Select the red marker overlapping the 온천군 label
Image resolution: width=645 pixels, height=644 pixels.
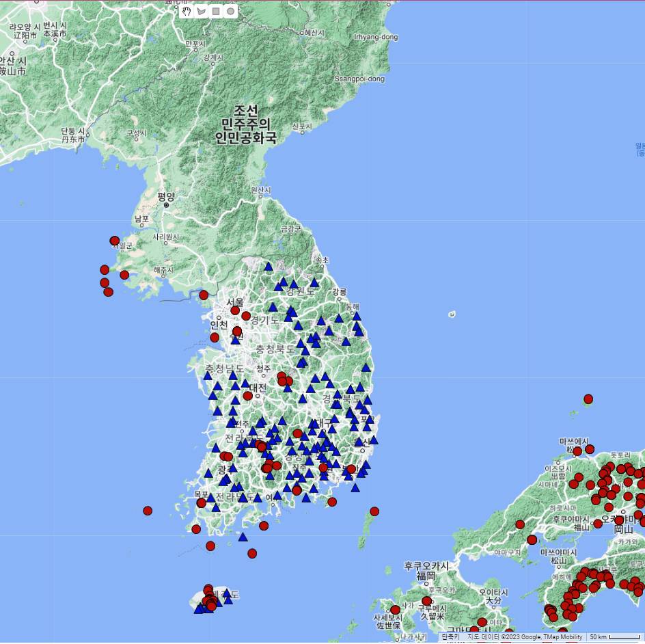[115, 241]
